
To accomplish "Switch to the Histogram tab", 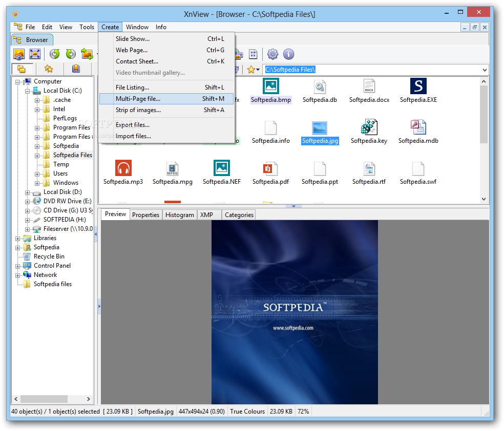I will 180,215.
